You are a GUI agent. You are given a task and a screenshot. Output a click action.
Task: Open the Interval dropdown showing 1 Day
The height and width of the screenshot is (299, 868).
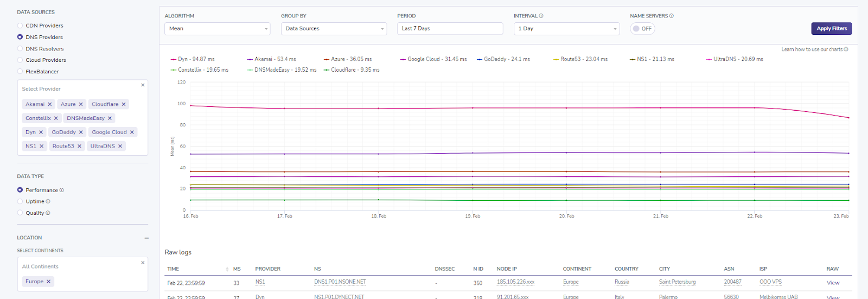tap(566, 29)
